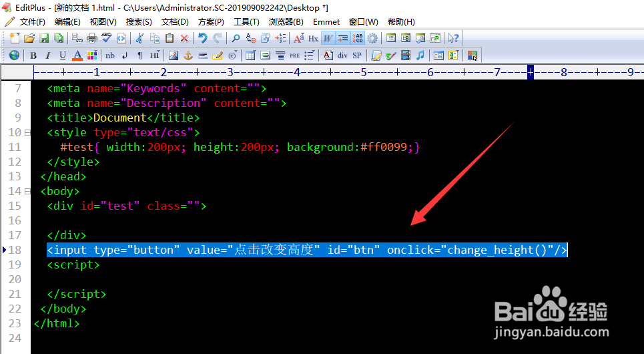The image size is (644, 354).
Task: Print the document
Action: pyautogui.click(x=92, y=38)
